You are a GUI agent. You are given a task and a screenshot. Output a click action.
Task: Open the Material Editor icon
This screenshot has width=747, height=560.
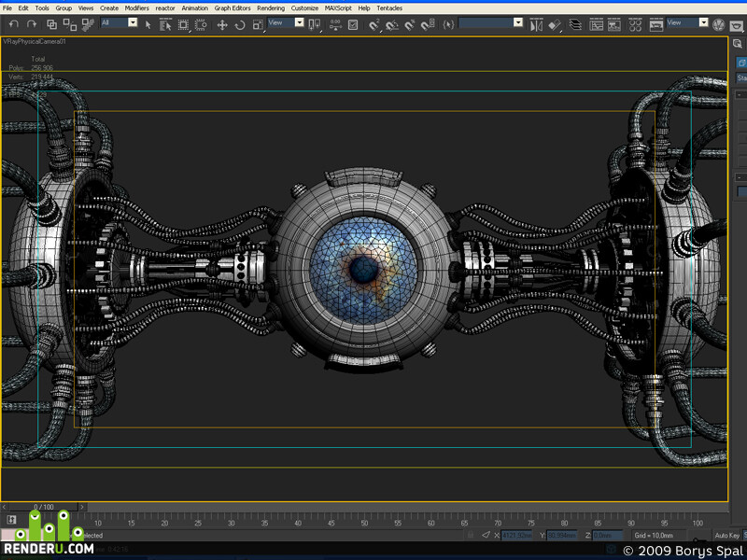coord(635,25)
